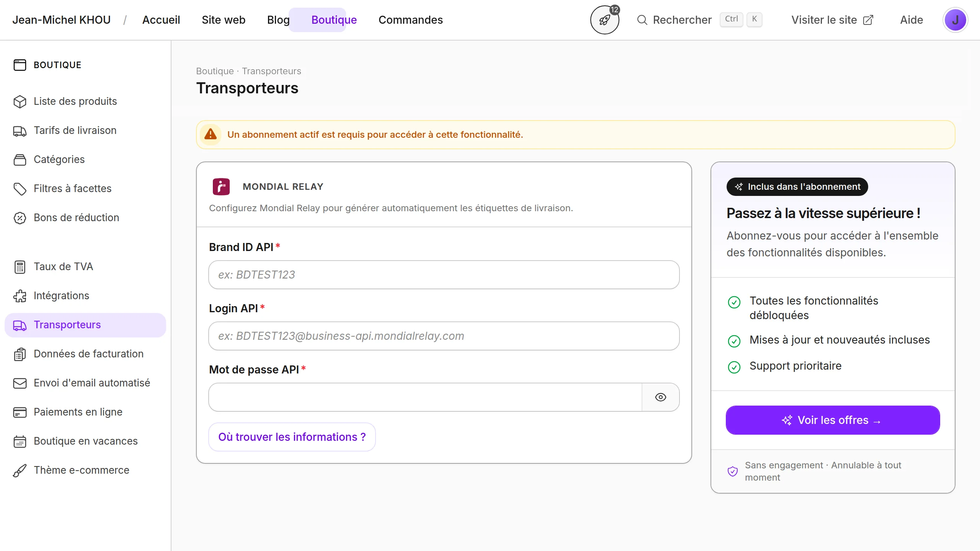Screen dimensions: 980x551
Task: Toggle password visibility eye icon
Action: (660, 397)
